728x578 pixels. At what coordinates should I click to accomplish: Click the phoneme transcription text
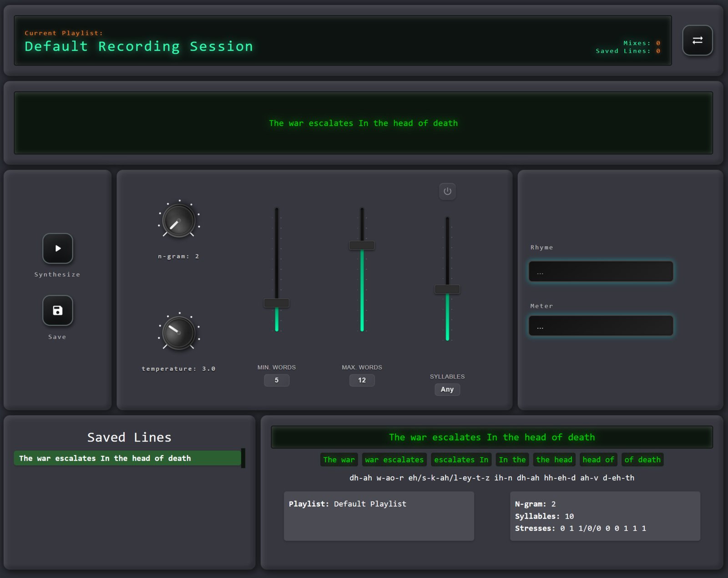[492, 478]
